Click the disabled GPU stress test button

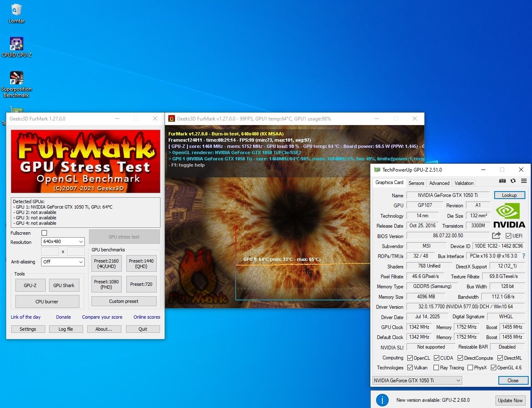click(124, 237)
